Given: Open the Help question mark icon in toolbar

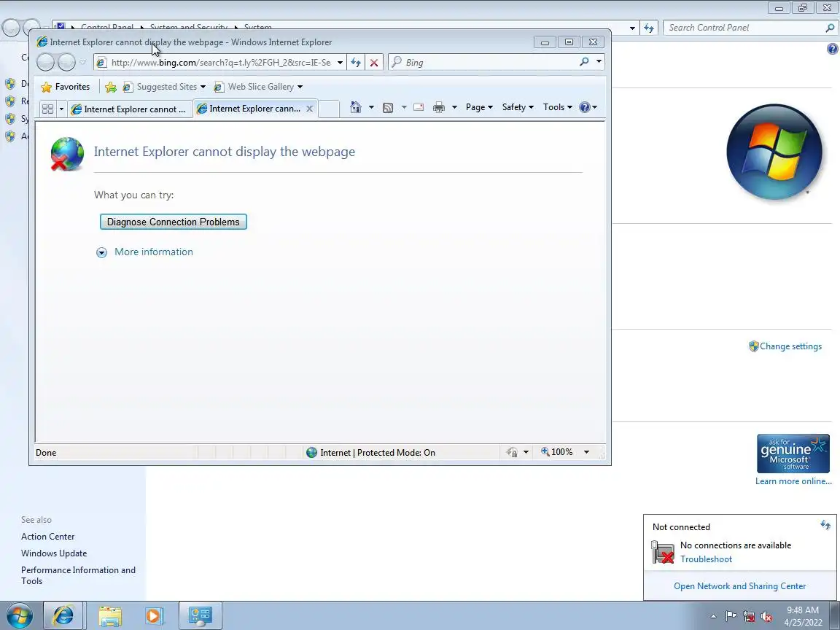Looking at the screenshot, I should click(x=585, y=107).
